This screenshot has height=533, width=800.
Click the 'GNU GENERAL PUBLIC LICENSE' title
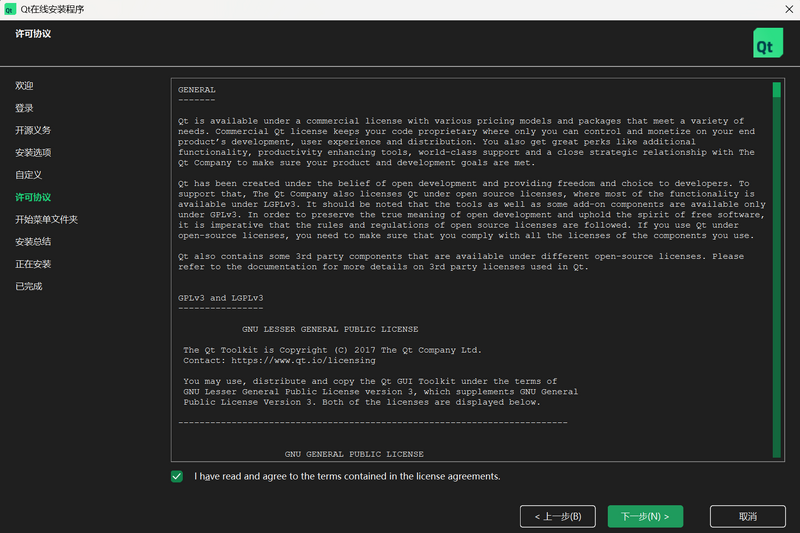pyautogui.click(x=354, y=454)
